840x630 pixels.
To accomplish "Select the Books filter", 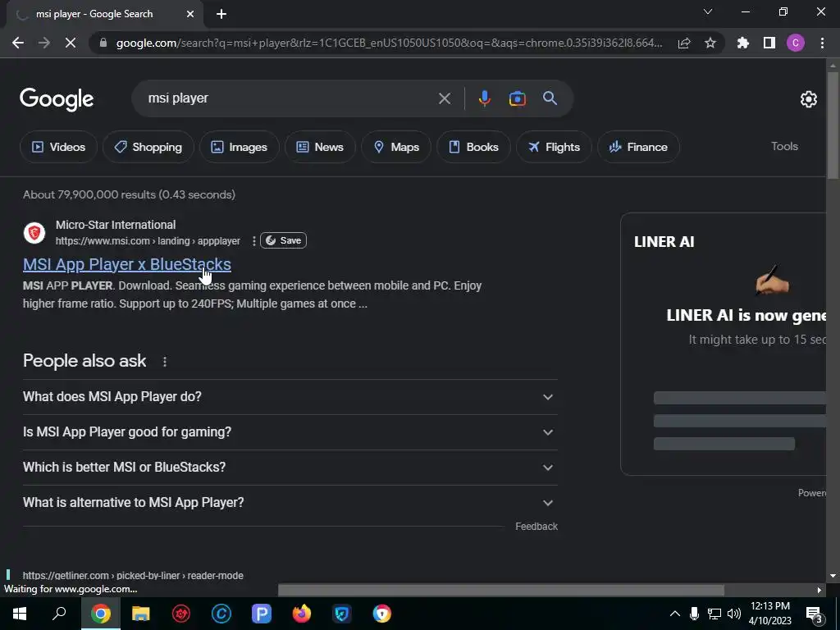I will click(x=473, y=147).
